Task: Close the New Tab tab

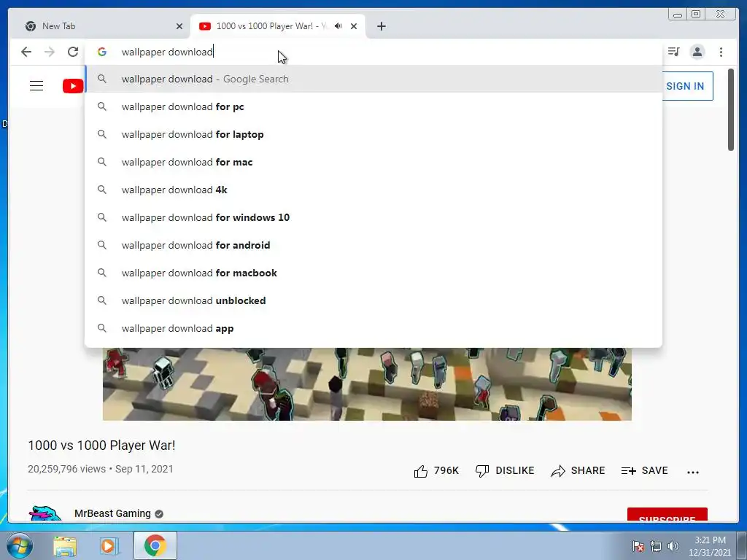Action: [179, 26]
